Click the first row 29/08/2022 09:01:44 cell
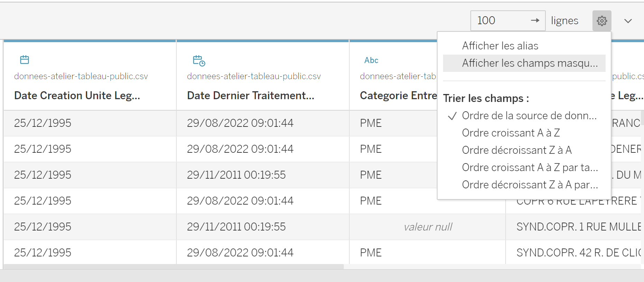The height and width of the screenshot is (282, 644). pos(263,123)
